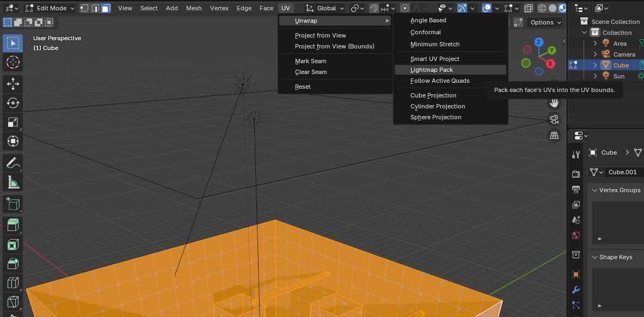Click the Cube.001 mesh name field
Image resolution: width=644 pixels, height=317 pixels.
coord(622,172)
